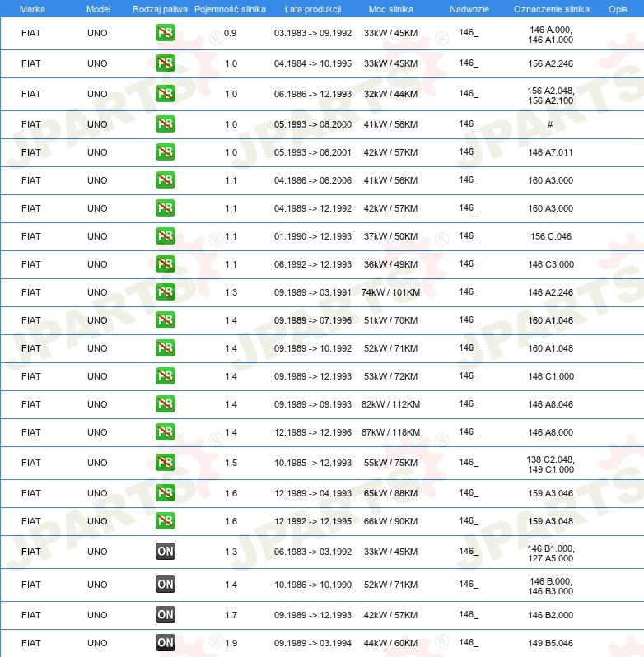Click petrol icon in 32kW / 44KM row

(165, 93)
